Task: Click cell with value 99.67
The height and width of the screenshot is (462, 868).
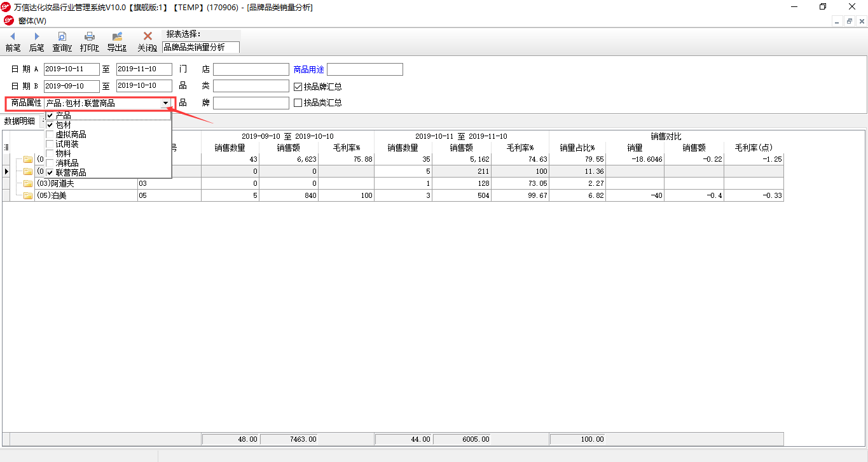Action: 520,196
